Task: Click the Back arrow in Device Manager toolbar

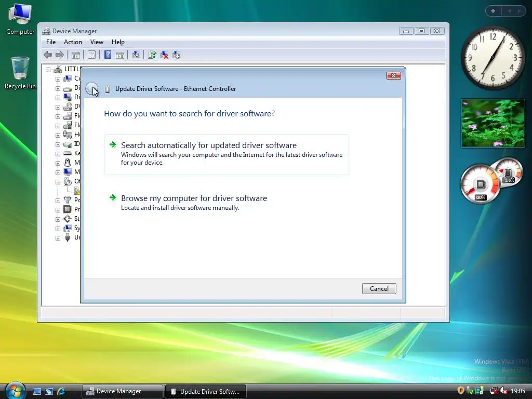Action: click(48, 55)
